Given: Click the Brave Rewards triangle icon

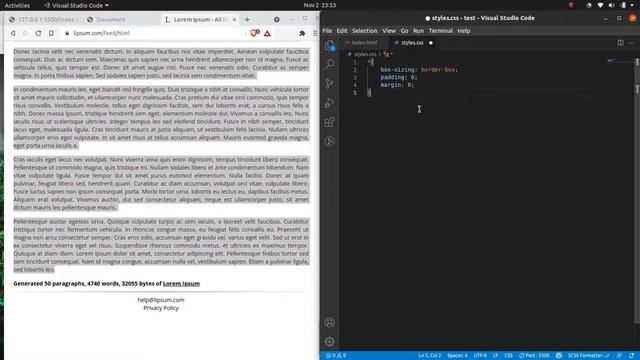Looking at the screenshot, I should [x=267, y=33].
